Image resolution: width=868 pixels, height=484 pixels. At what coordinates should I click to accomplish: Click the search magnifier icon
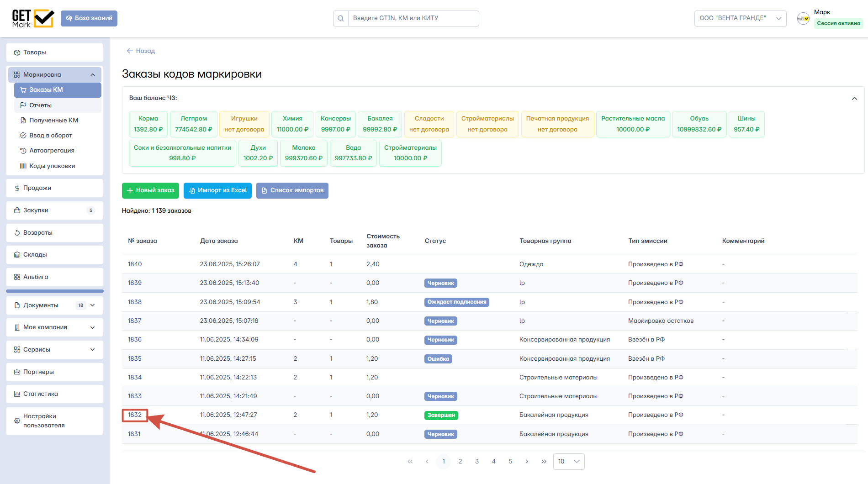click(x=341, y=18)
